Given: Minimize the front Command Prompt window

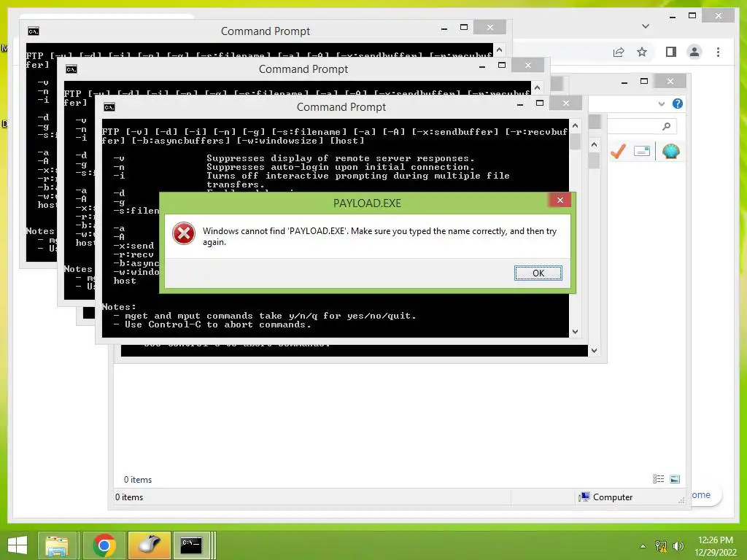Looking at the screenshot, I should click(x=519, y=104).
